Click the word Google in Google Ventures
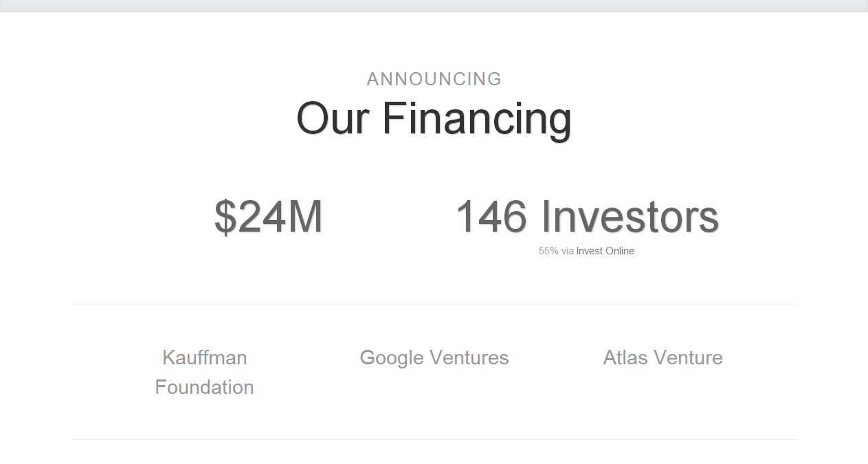Screen dimensions: 868x464 (x=392, y=358)
